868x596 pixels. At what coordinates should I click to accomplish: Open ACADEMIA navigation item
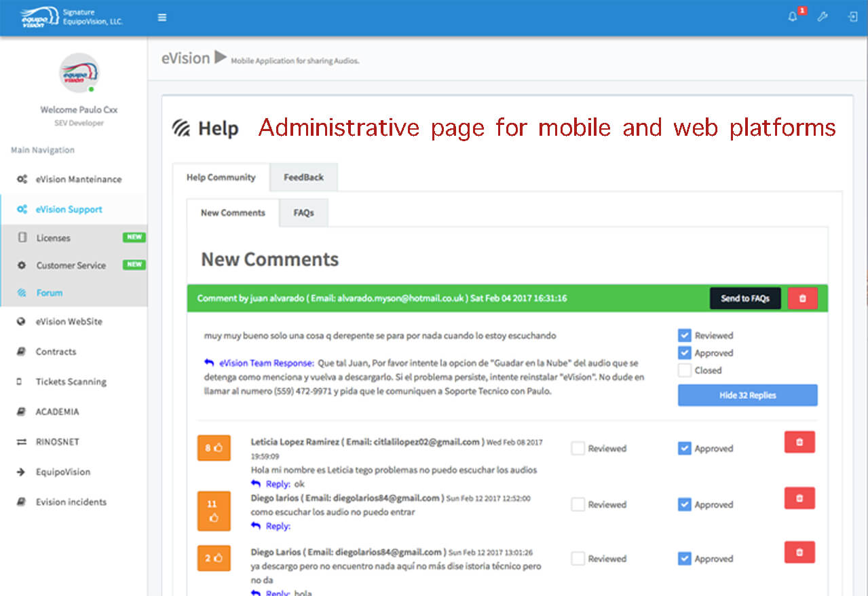coord(73,411)
